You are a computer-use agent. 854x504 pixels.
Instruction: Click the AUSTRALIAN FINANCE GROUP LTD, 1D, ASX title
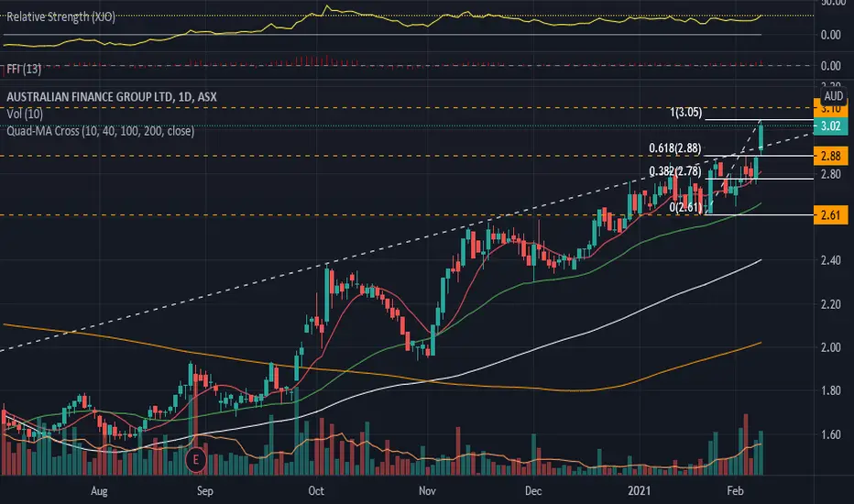click(x=112, y=97)
